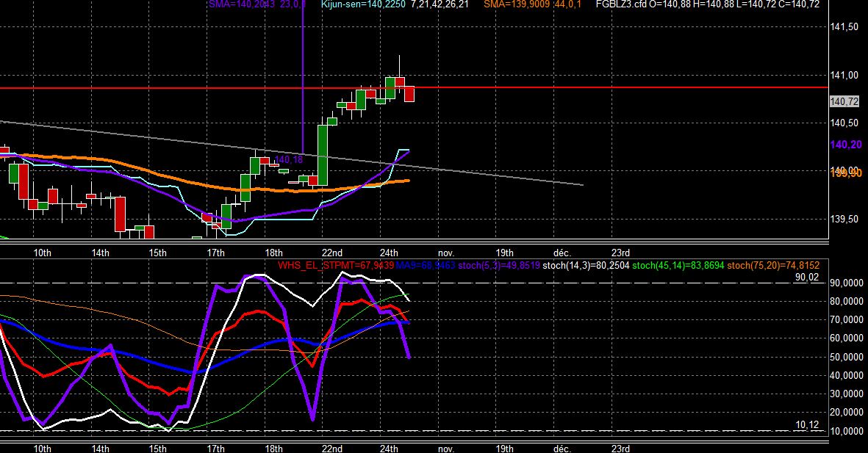
Task: Click the déc. label on price chart axis
Action: (562, 253)
